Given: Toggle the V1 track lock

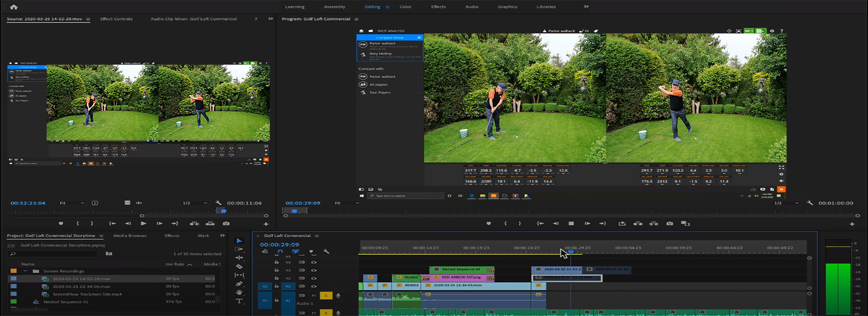Looking at the screenshot, I should (277, 286).
